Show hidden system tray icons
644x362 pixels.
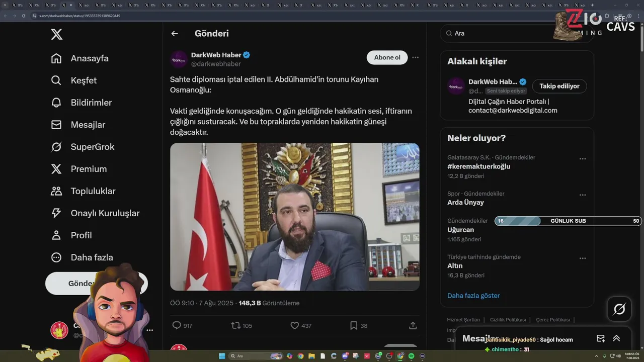[x=596, y=356]
